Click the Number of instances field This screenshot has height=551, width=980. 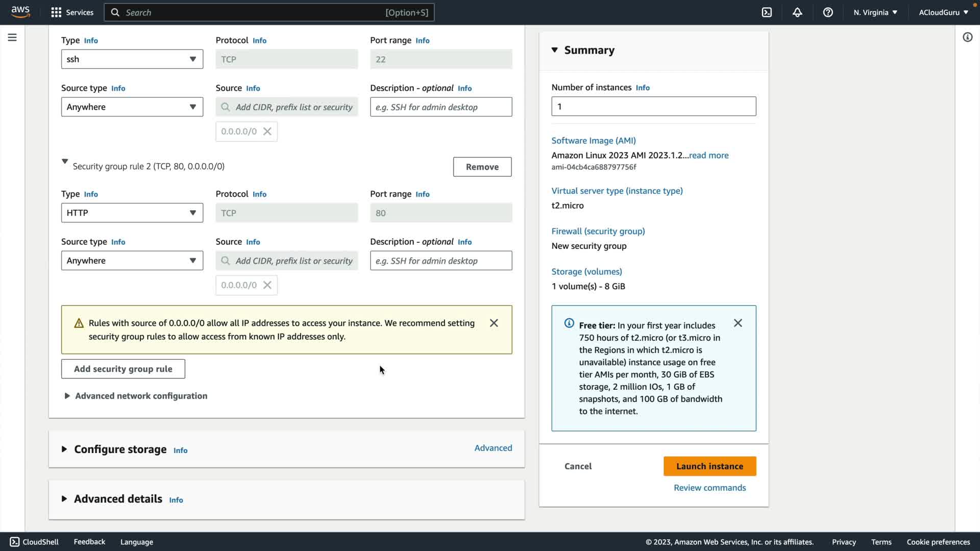[x=653, y=107]
